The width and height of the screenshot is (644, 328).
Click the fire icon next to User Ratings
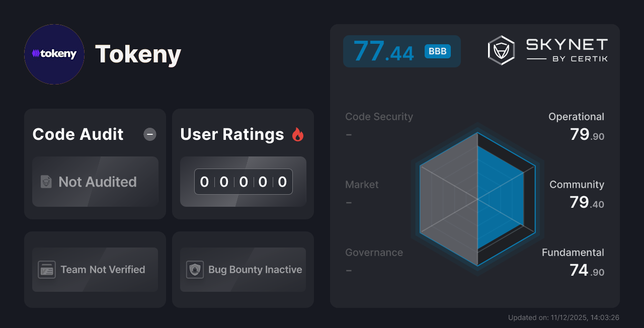(x=298, y=134)
